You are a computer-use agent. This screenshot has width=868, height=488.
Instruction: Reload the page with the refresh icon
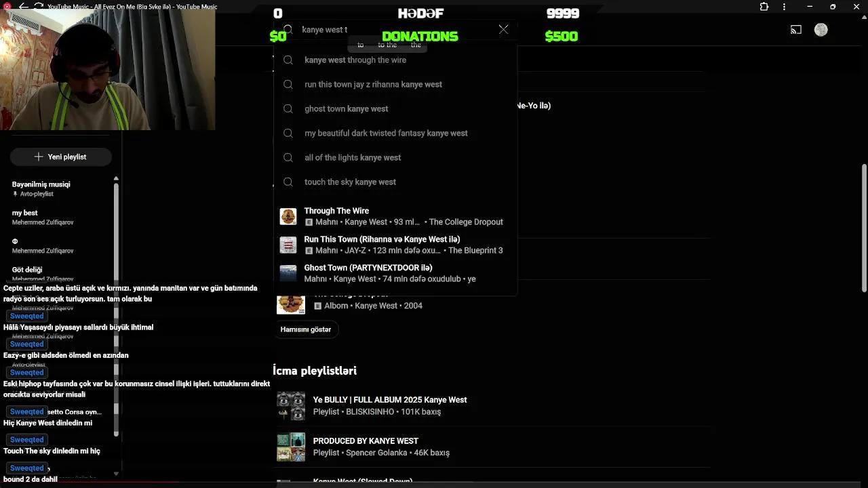39,7
